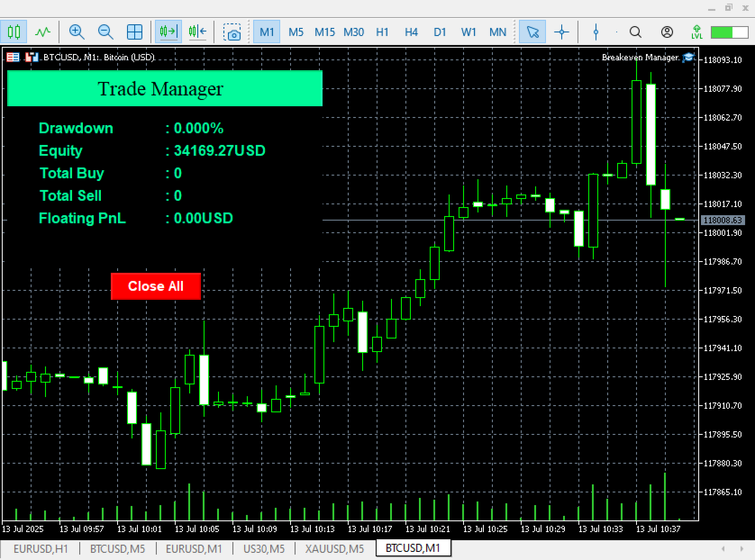
Task: Toggle auto scroll to chart end
Action: click(x=168, y=32)
